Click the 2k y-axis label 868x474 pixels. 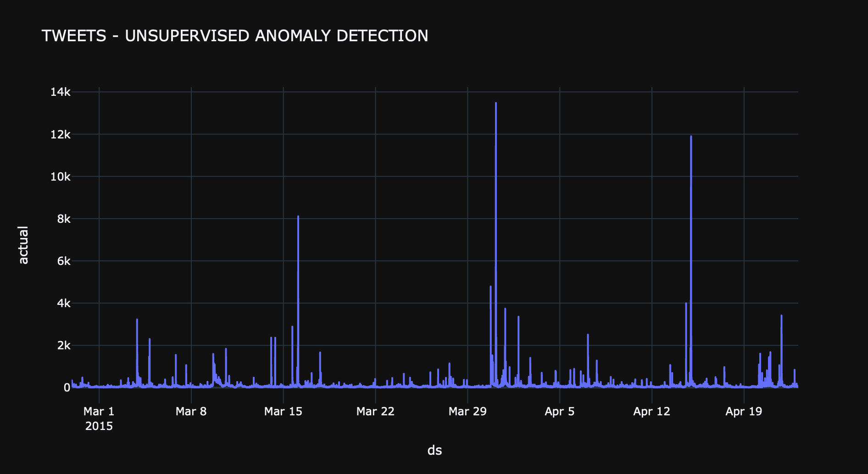pyautogui.click(x=64, y=345)
